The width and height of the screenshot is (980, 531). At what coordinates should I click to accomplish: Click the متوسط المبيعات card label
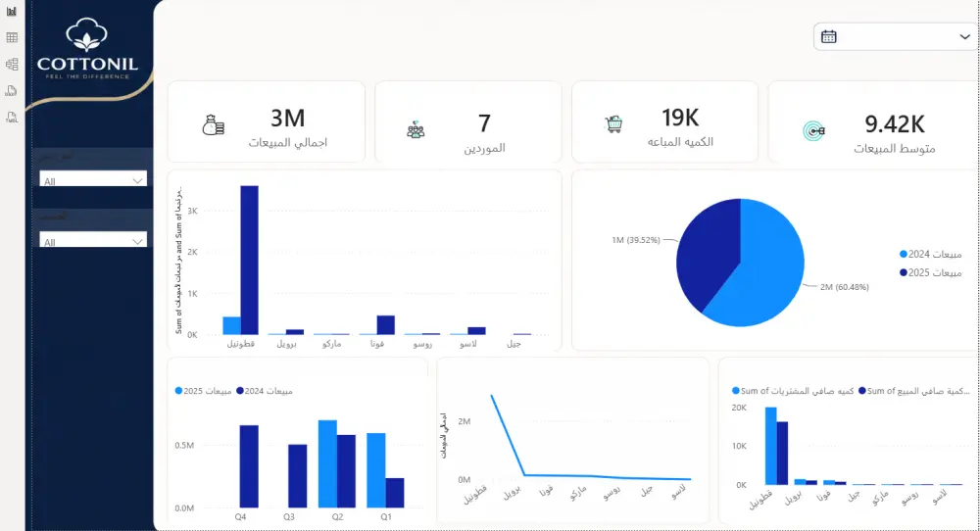coord(895,149)
